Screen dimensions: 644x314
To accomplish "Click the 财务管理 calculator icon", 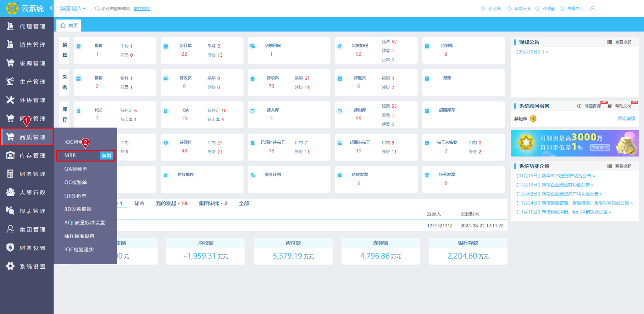I will (10, 174).
